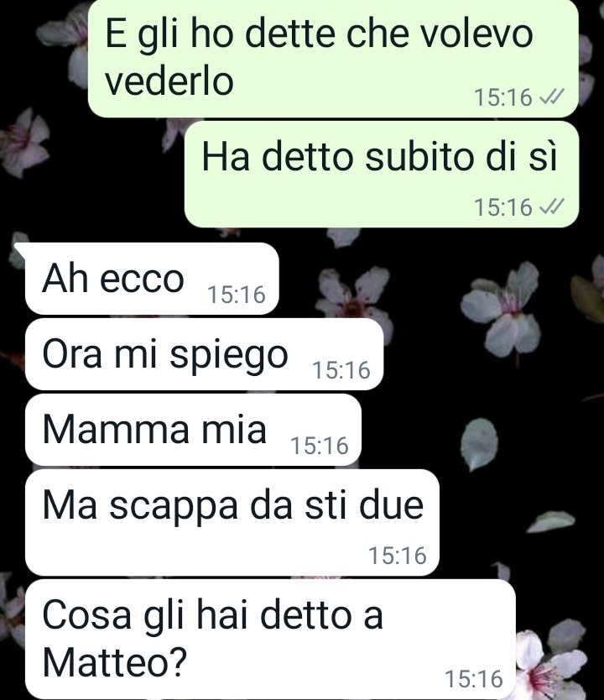
Task: Click double check marks on 'Ha detto subito di sì'
Action: pos(552,206)
